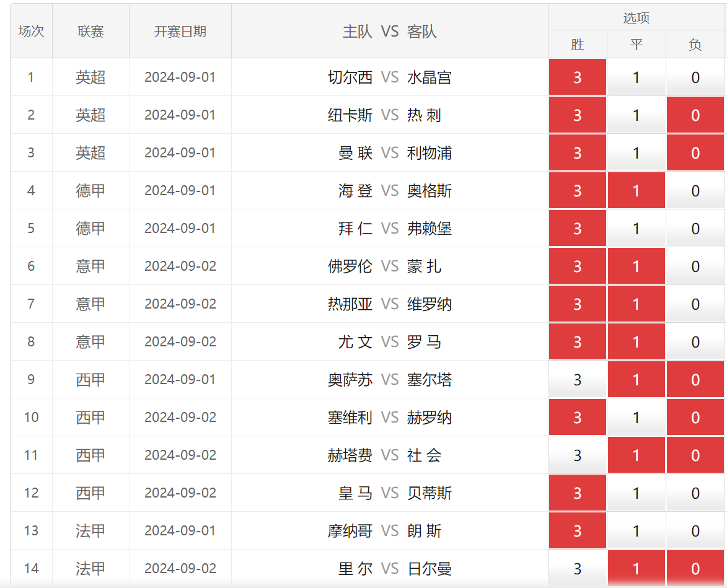The height and width of the screenshot is (588, 727).
Task: Toggle win option 3 for 摩纳哥 vs 朗斯
Action: coord(577,530)
